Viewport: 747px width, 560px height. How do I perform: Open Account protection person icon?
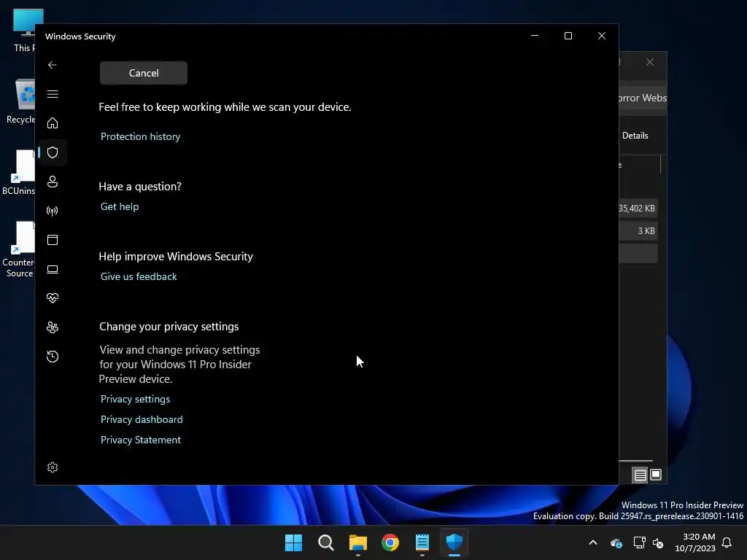(53, 182)
